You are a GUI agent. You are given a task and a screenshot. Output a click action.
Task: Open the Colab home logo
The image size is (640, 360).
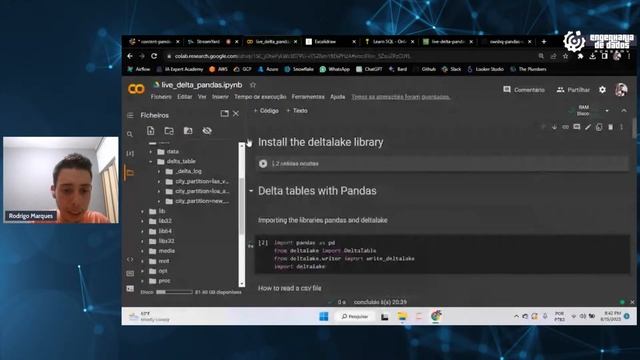click(136, 89)
